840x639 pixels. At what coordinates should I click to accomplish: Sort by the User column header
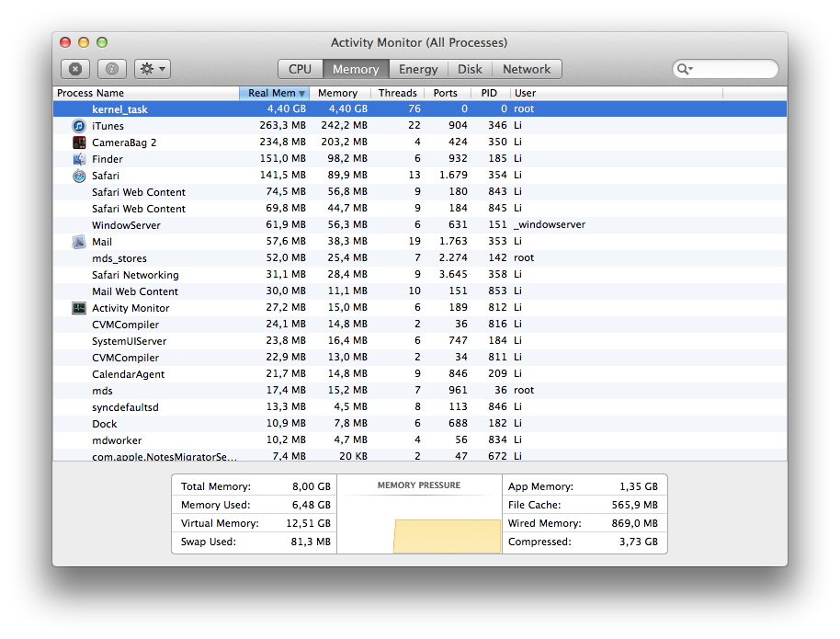pos(616,93)
